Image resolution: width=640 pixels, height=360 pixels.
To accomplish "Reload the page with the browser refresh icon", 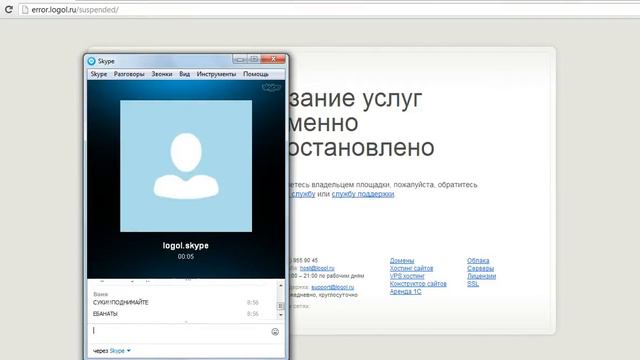I will coord(9,9).
